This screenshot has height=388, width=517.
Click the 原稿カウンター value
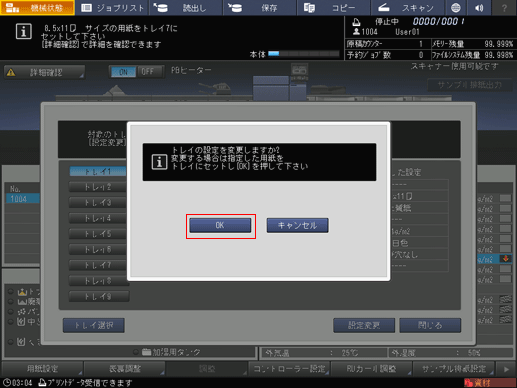pos(420,44)
